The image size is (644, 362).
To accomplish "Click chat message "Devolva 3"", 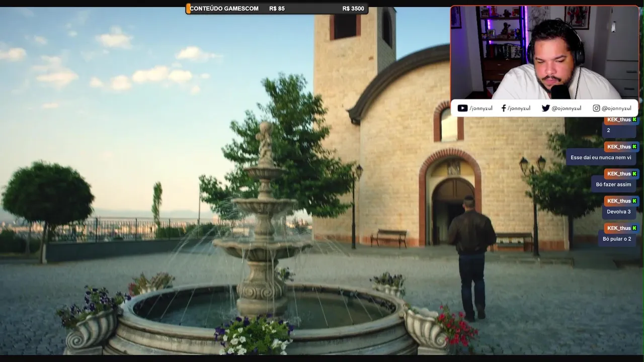I will pos(618,212).
